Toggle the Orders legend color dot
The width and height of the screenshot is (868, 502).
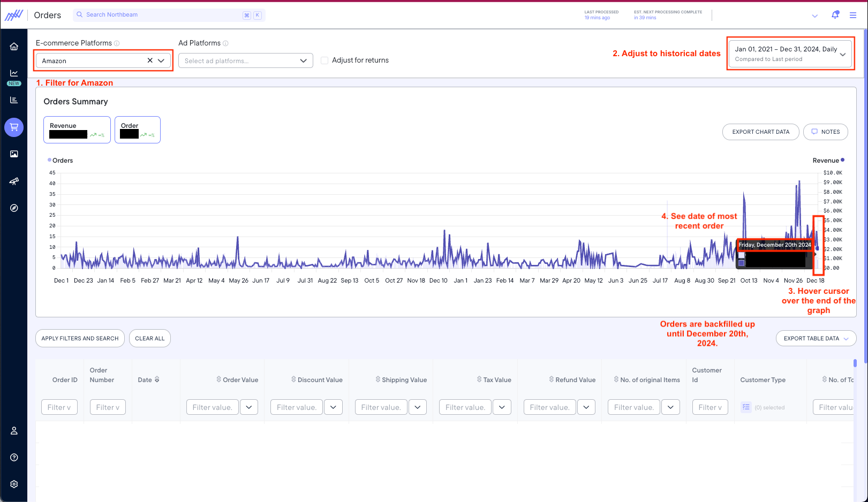[x=50, y=160]
